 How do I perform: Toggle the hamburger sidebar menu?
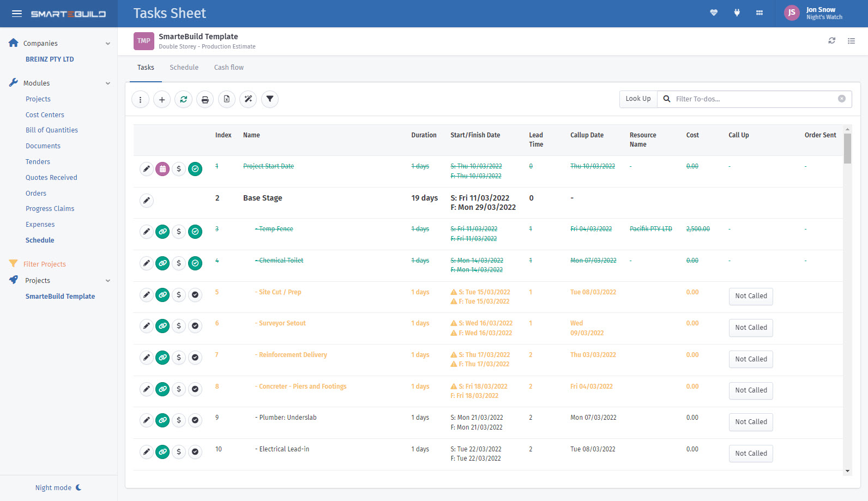17,14
